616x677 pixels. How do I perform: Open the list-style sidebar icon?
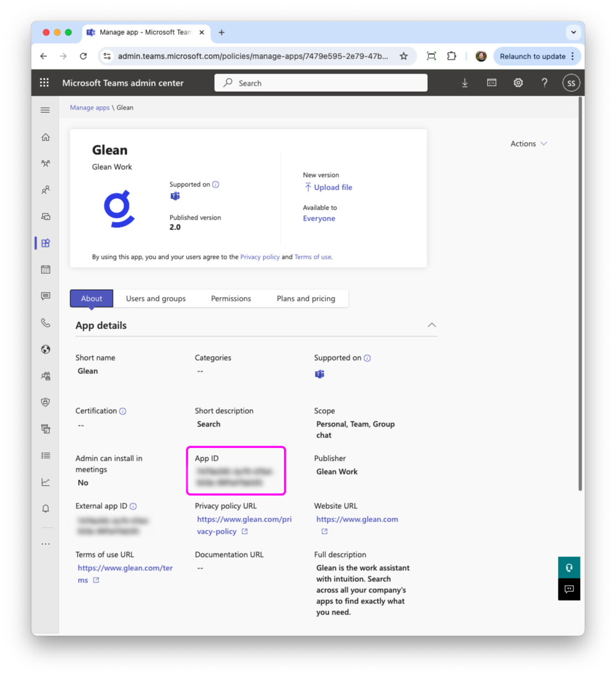click(45, 455)
